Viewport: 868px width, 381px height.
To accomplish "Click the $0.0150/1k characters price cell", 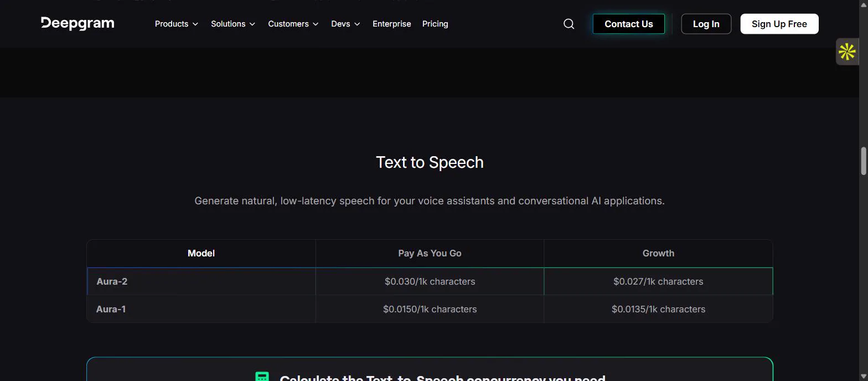I will point(430,309).
